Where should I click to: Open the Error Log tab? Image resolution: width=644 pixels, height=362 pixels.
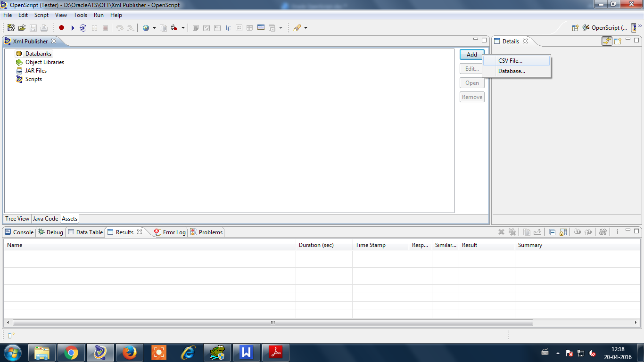[x=170, y=232]
